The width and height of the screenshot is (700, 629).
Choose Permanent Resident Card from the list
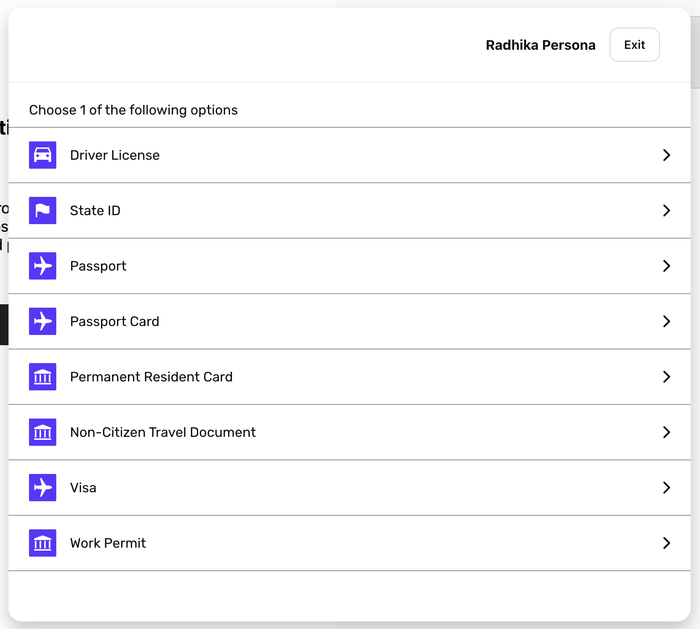point(151,377)
